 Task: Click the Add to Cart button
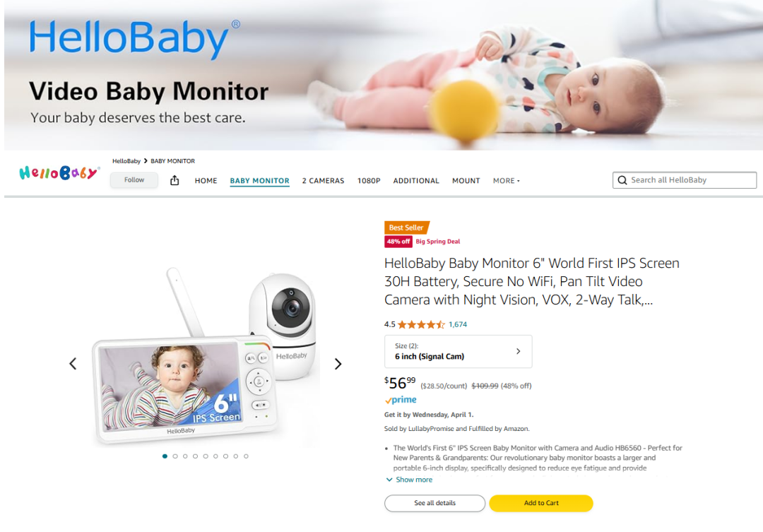click(x=541, y=503)
